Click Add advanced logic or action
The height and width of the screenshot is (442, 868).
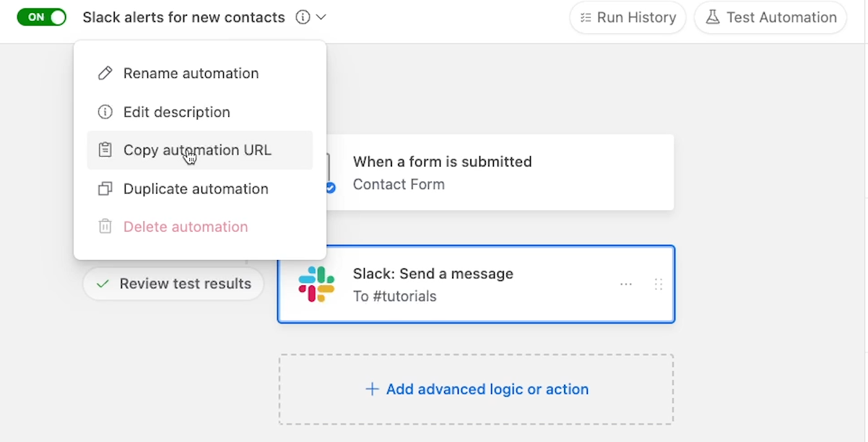477,389
